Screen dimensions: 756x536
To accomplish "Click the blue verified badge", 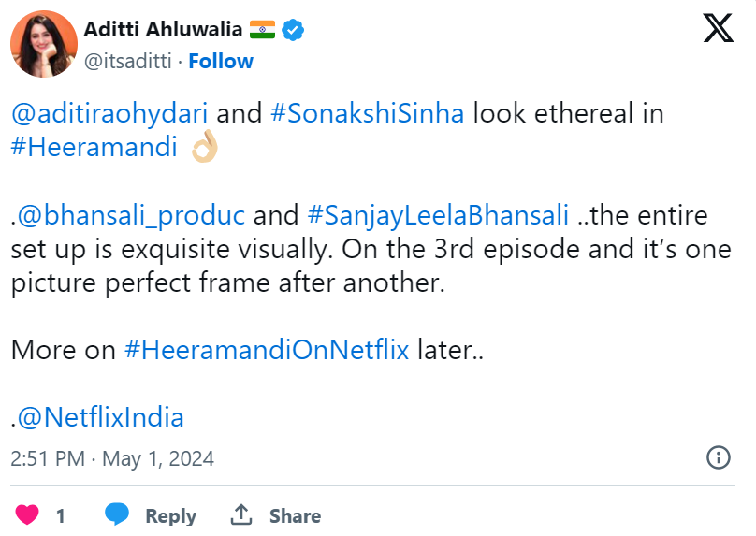I will pyautogui.click(x=294, y=30).
